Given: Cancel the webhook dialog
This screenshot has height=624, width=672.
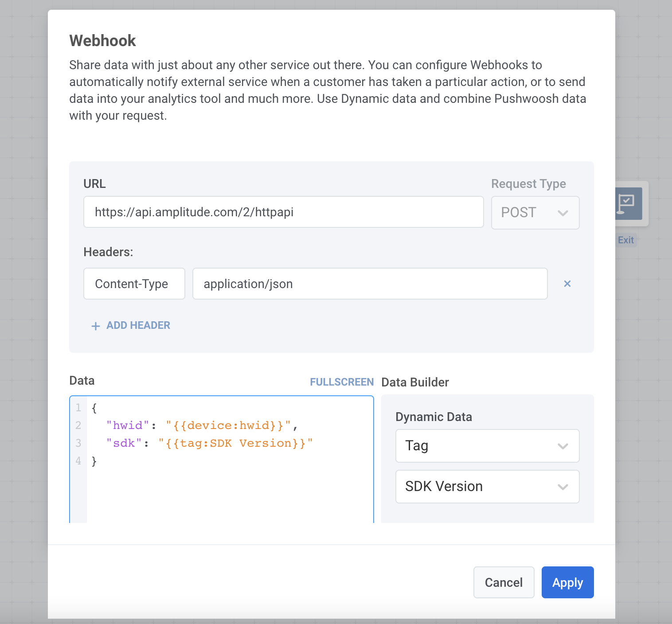Looking at the screenshot, I should click(x=504, y=582).
